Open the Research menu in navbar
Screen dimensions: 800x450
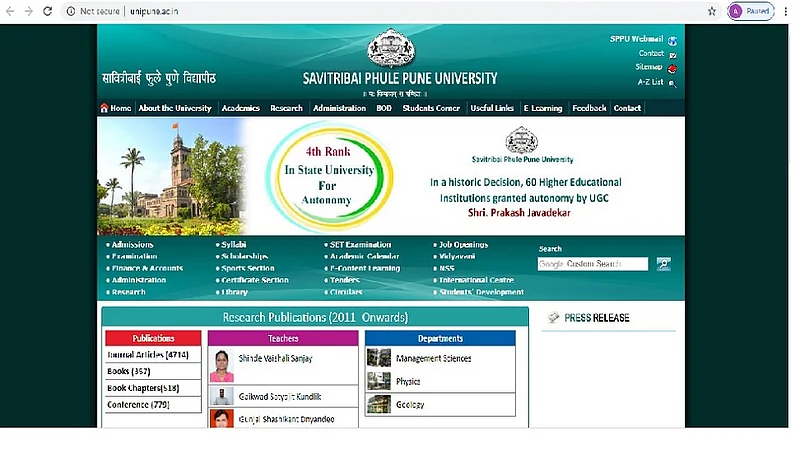point(286,108)
